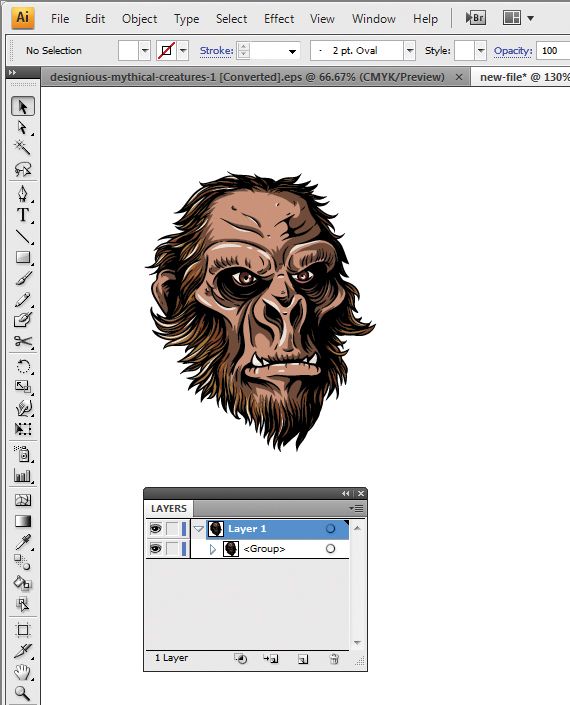Collapse Layer 1 disclosure triangle
Viewport: 570px width, 705px height.
(199, 529)
